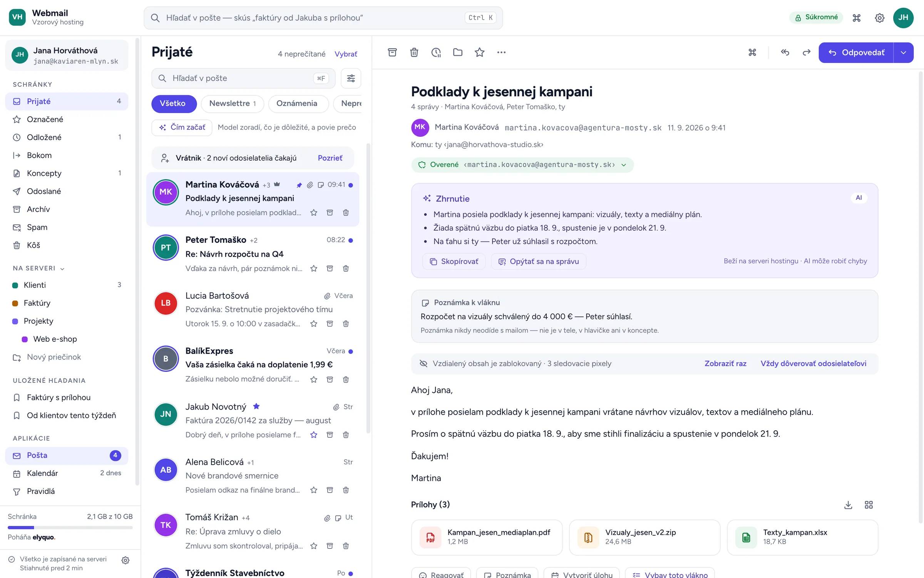Archive the Peter Tomaško message row
The image size is (924, 578).
tap(330, 268)
